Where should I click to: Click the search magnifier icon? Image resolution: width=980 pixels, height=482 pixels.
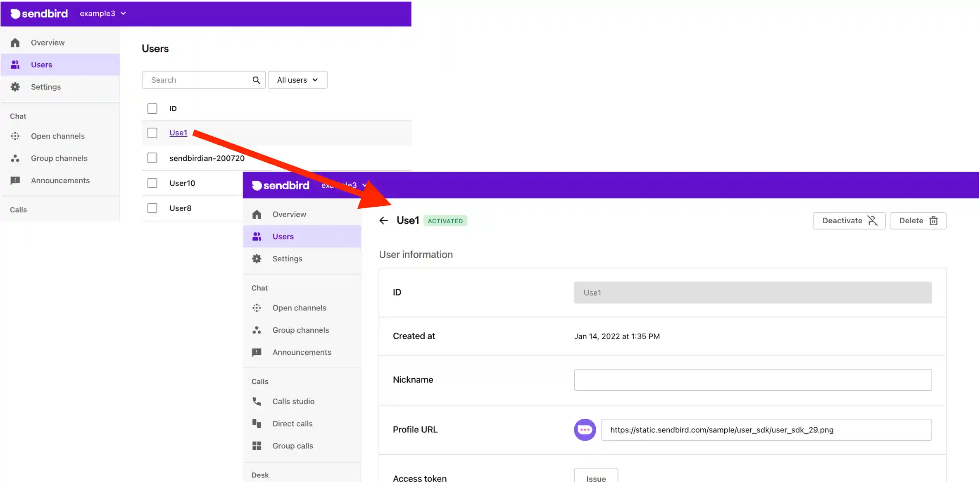coord(256,80)
